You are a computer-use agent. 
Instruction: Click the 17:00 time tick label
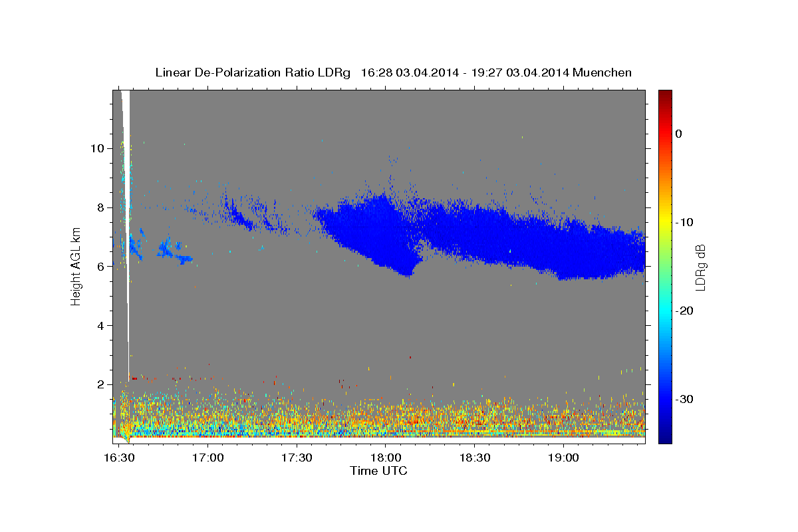(207, 458)
